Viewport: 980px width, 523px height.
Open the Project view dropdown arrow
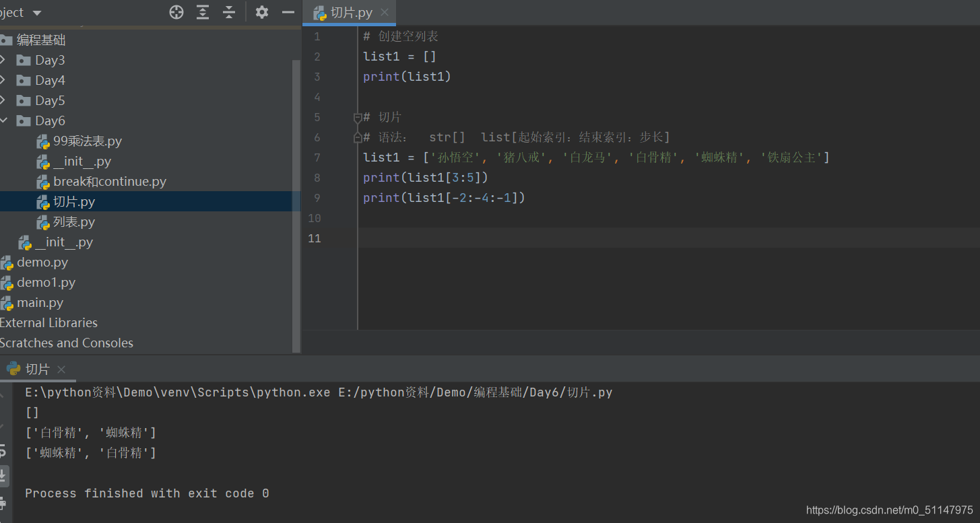(x=36, y=13)
